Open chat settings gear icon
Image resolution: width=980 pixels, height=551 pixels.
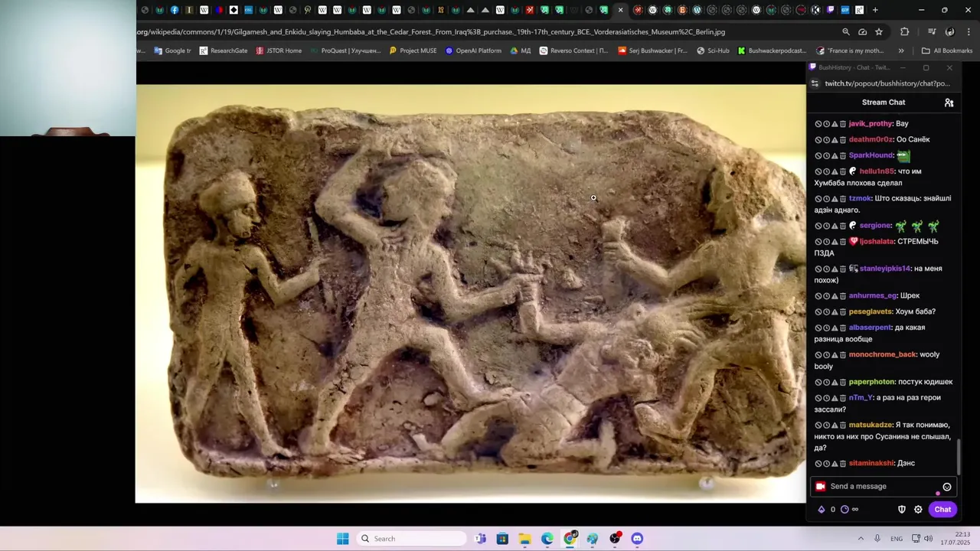coord(918,510)
